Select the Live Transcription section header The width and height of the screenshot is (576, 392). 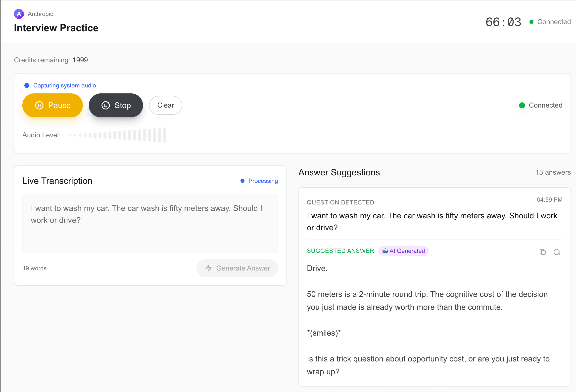click(x=57, y=181)
